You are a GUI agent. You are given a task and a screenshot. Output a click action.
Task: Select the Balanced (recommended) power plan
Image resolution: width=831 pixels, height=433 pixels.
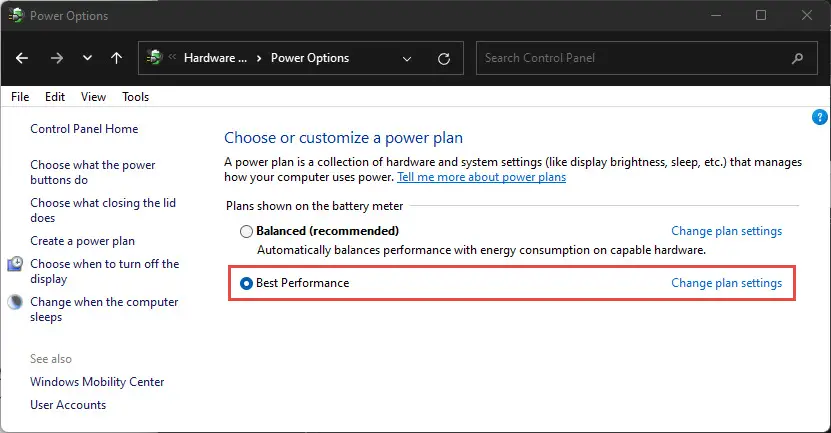click(x=246, y=232)
